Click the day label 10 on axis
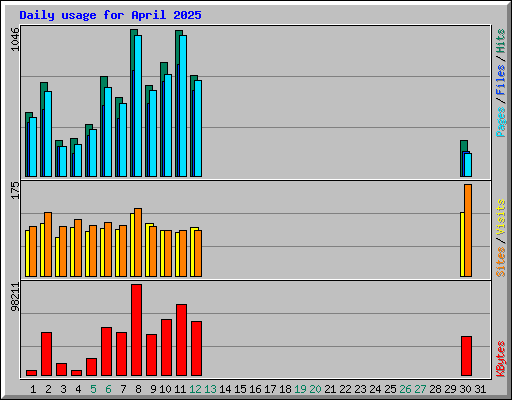The width and height of the screenshot is (512, 400). [165, 389]
